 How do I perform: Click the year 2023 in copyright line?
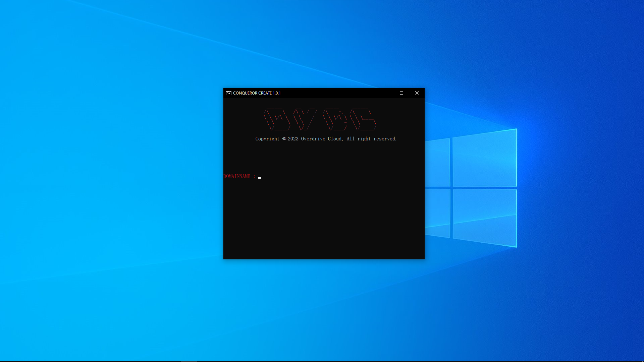pyautogui.click(x=293, y=139)
